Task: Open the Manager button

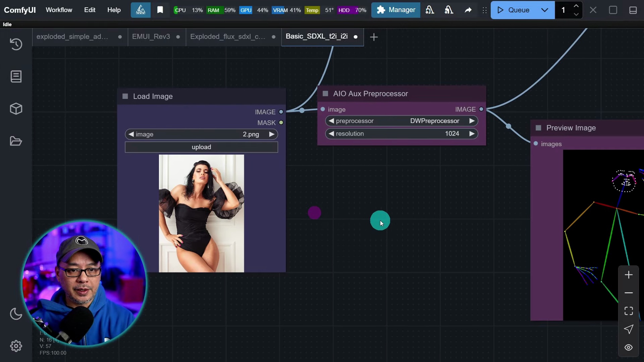Action: [395, 10]
